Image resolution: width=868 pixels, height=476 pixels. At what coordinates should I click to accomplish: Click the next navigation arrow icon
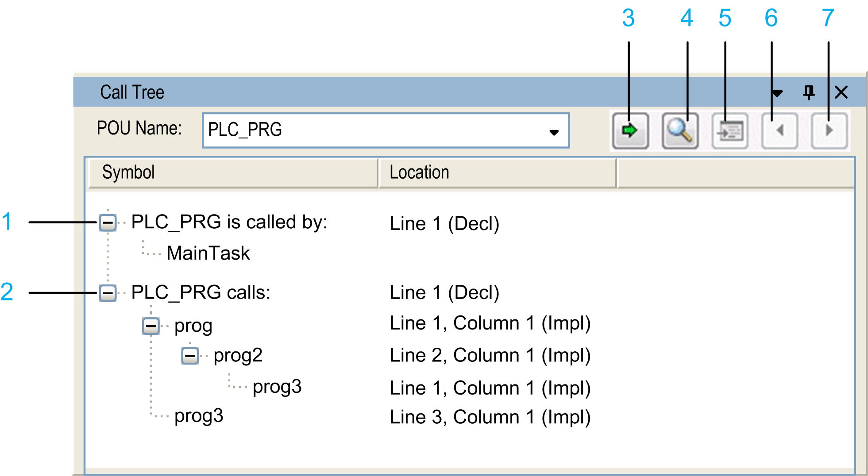[x=829, y=130]
